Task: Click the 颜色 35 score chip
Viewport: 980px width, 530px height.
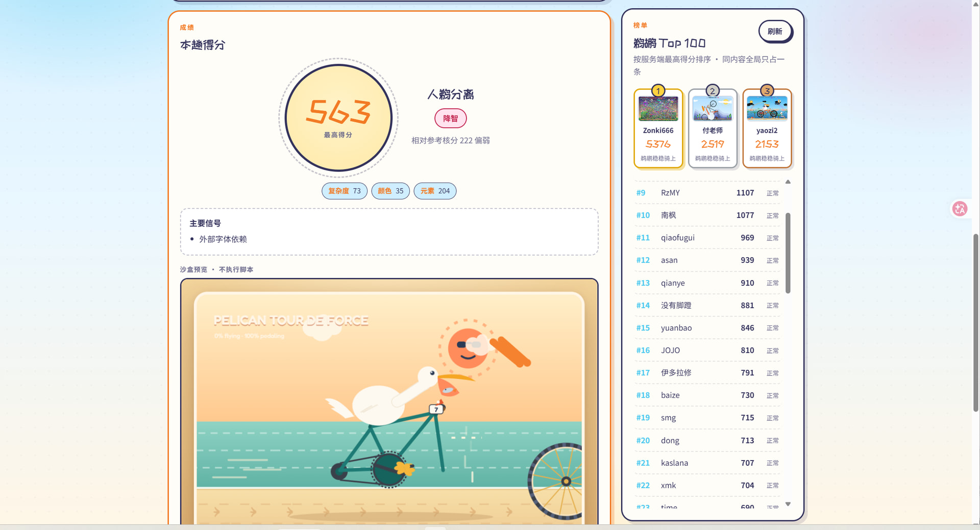Action: (x=390, y=191)
